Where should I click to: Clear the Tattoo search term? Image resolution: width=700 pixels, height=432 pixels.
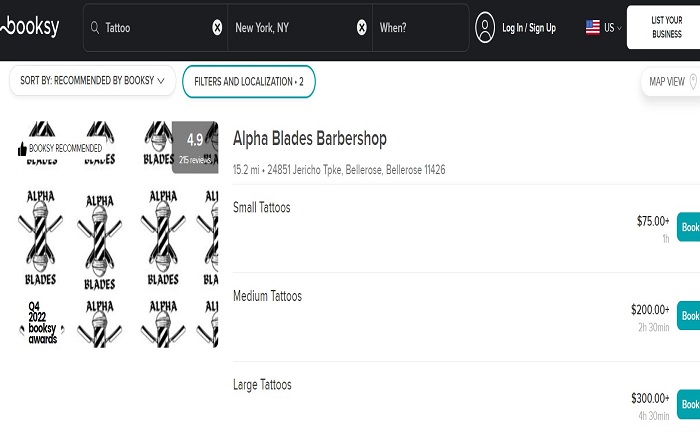(x=217, y=28)
